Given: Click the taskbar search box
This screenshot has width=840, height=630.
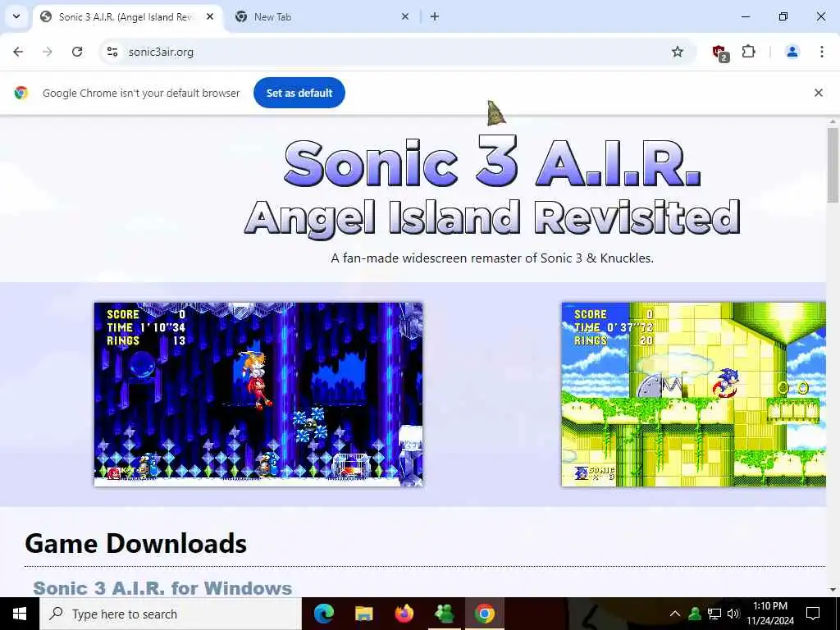Looking at the screenshot, I should (171, 614).
